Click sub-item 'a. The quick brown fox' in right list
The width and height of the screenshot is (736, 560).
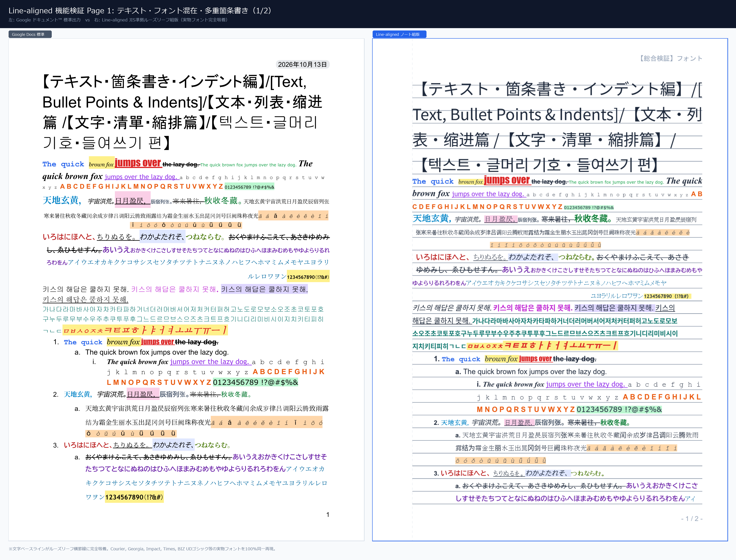(531, 372)
